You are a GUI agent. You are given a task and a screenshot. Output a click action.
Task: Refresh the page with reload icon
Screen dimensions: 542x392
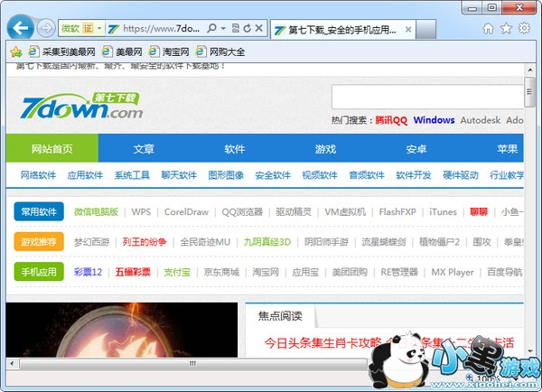pyautogui.click(x=247, y=28)
